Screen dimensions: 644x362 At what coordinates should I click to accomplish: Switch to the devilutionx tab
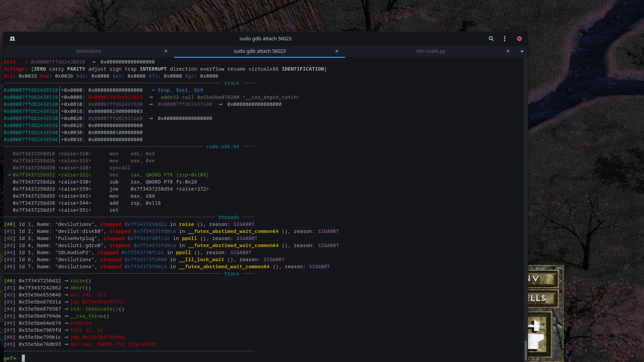(89, 51)
